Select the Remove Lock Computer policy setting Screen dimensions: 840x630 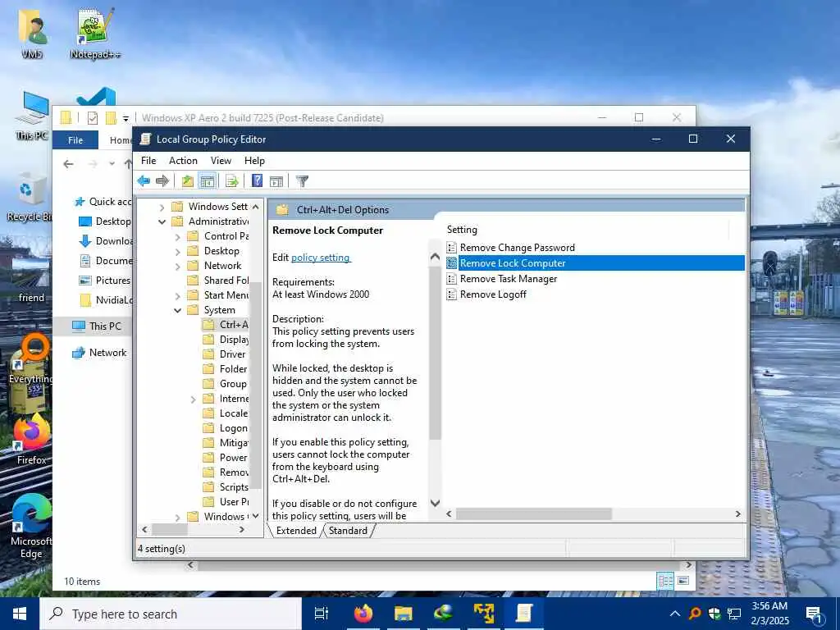(x=596, y=263)
